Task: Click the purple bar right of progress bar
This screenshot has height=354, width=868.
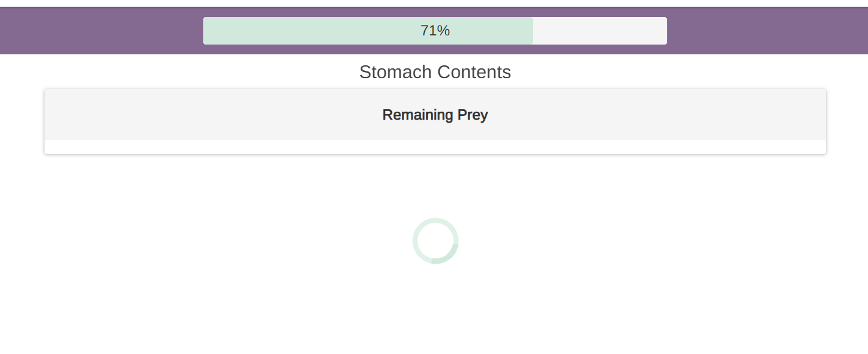Action: coord(766,31)
